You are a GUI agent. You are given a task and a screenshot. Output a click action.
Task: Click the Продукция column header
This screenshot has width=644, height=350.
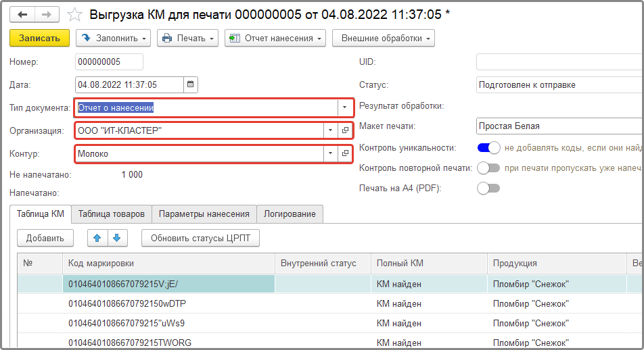tap(557, 264)
